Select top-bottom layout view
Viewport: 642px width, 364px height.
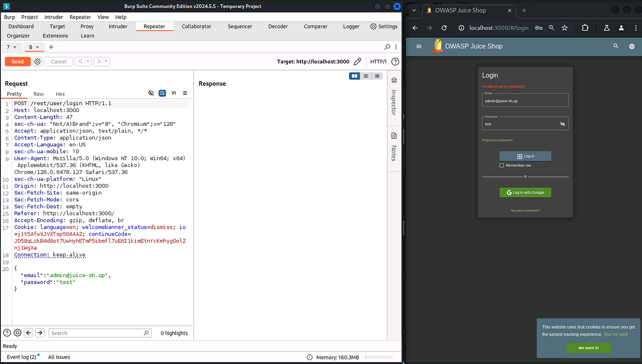tap(366, 76)
